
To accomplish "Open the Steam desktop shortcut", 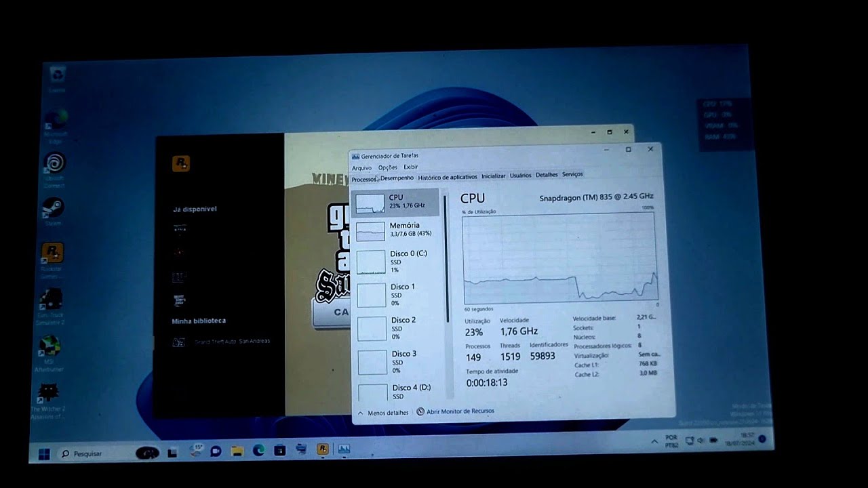I will coord(53,211).
